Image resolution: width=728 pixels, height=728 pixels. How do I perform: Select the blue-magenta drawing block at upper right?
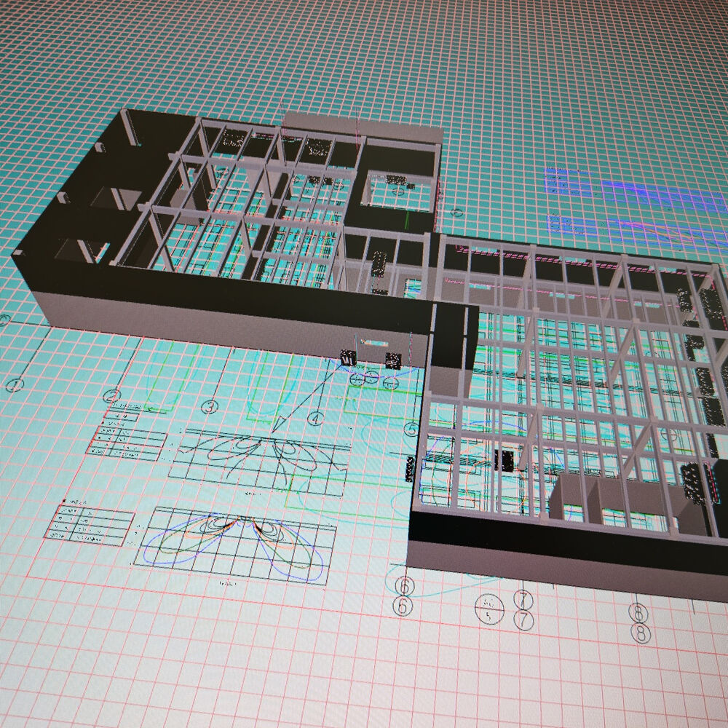(x=635, y=208)
